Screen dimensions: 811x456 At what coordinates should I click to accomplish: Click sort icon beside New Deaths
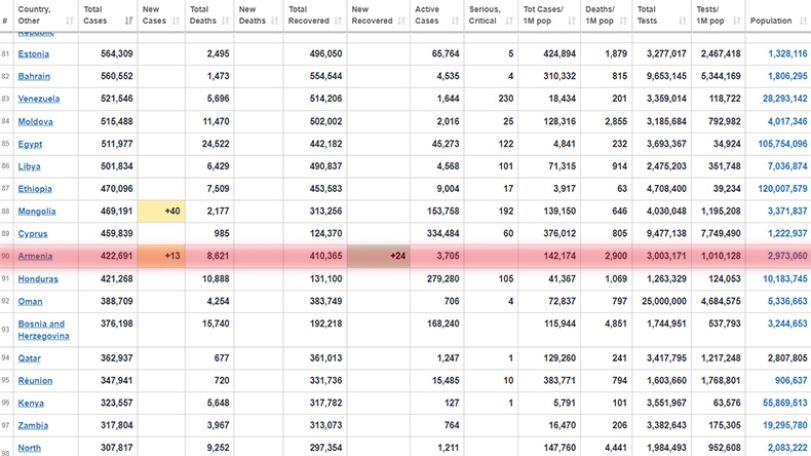click(x=275, y=21)
